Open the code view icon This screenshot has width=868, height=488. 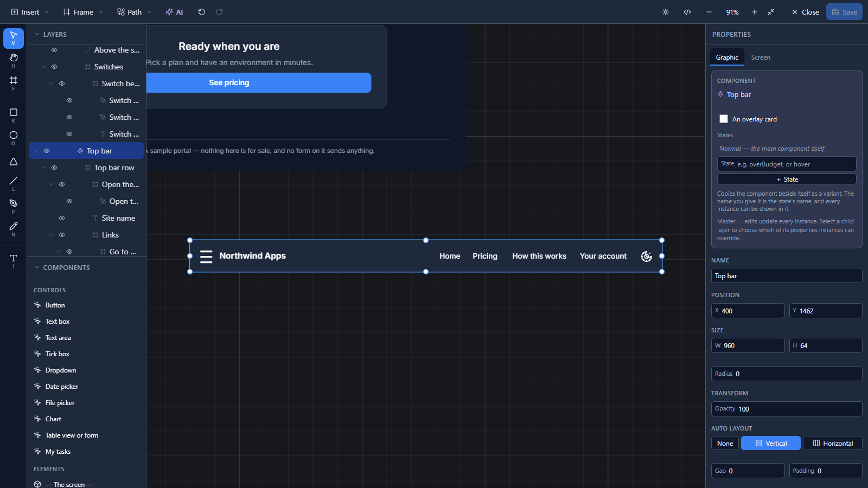tap(687, 12)
